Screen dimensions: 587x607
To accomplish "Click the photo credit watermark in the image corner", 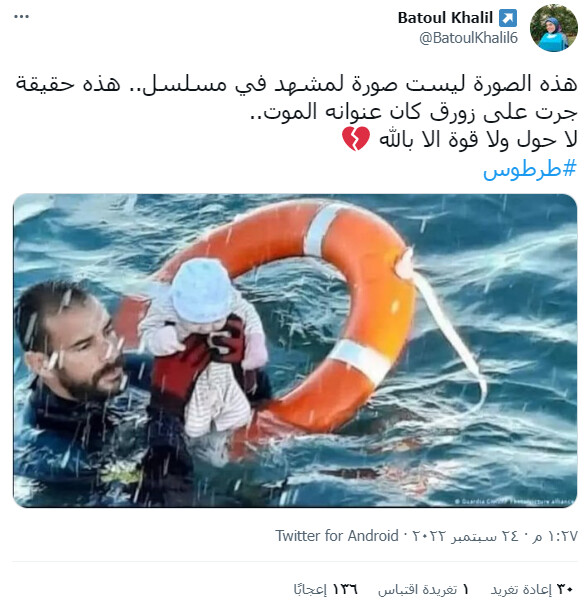I will point(514,502).
